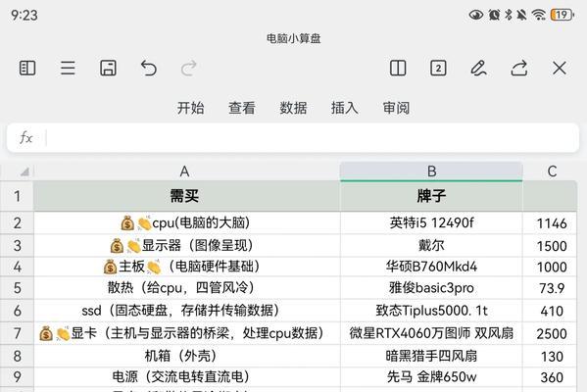
Task: Save the spreadsheet with floppy icon
Action: tap(108, 69)
